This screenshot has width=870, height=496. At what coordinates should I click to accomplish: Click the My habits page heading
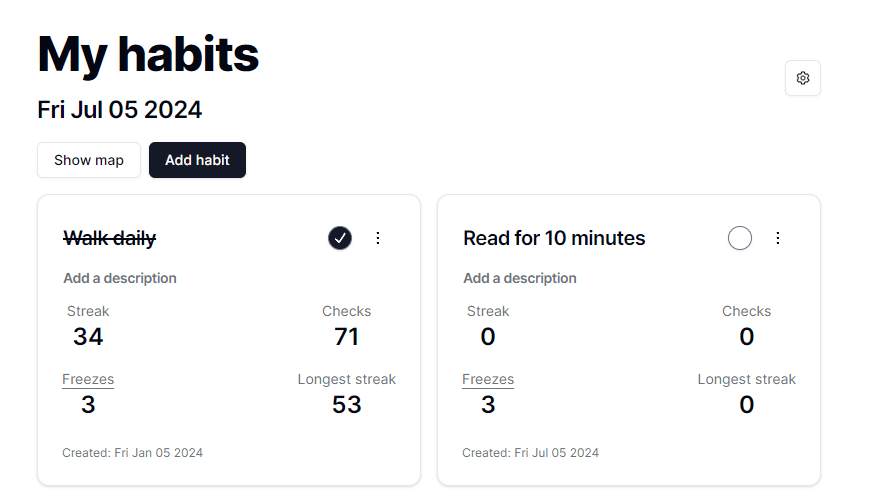point(148,54)
